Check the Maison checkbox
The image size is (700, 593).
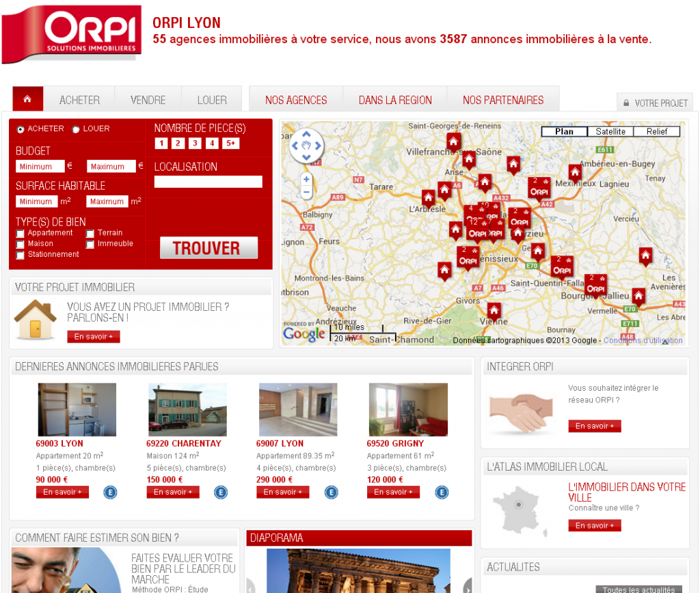(20, 244)
